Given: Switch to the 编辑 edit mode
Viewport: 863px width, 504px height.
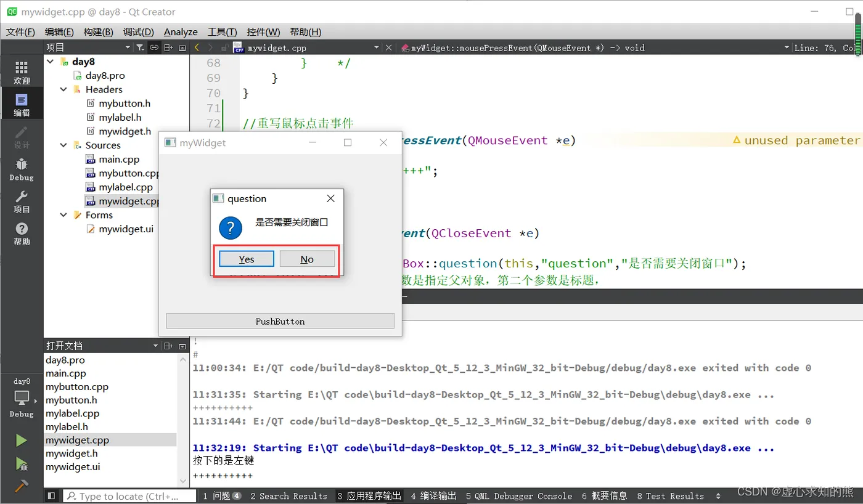Looking at the screenshot, I should [22, 105].
